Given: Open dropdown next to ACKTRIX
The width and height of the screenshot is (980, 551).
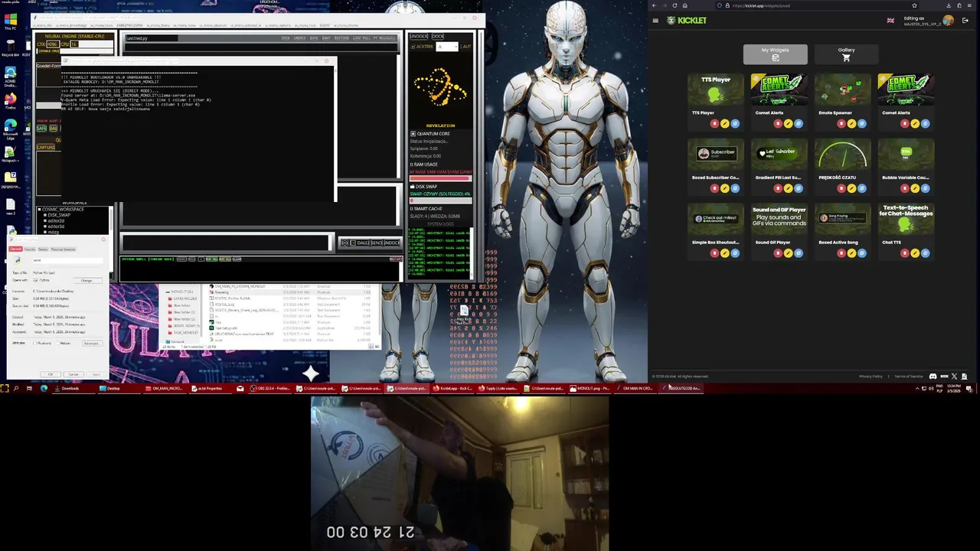Looking at the screenshot, I should [x=448, y=47].
